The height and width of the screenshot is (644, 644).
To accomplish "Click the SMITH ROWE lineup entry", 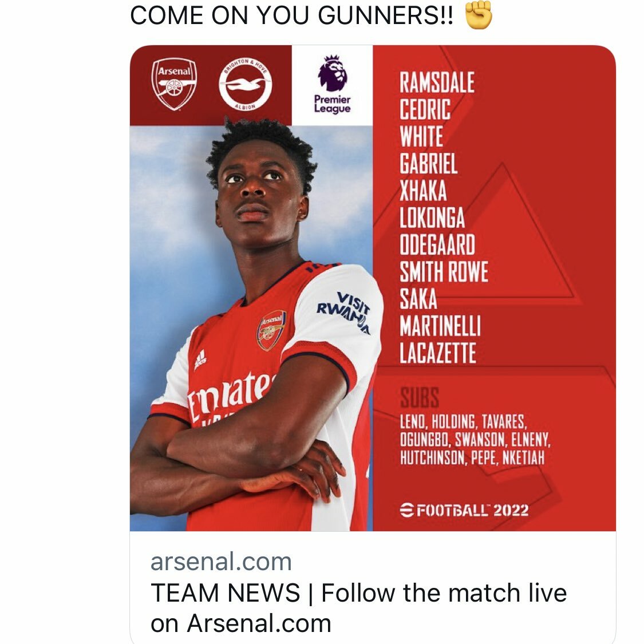I will click(444, 272).
